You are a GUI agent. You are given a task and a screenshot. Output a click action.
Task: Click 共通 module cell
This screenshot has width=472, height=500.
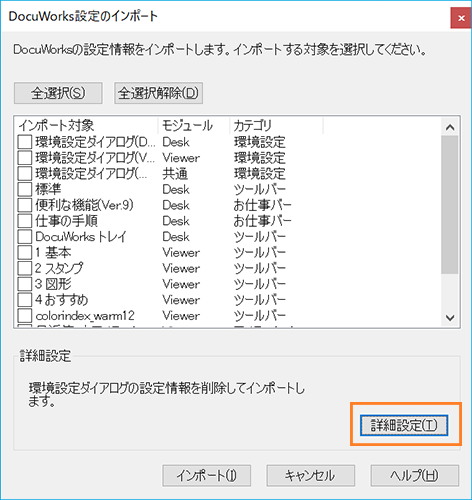tap(175, 174)
